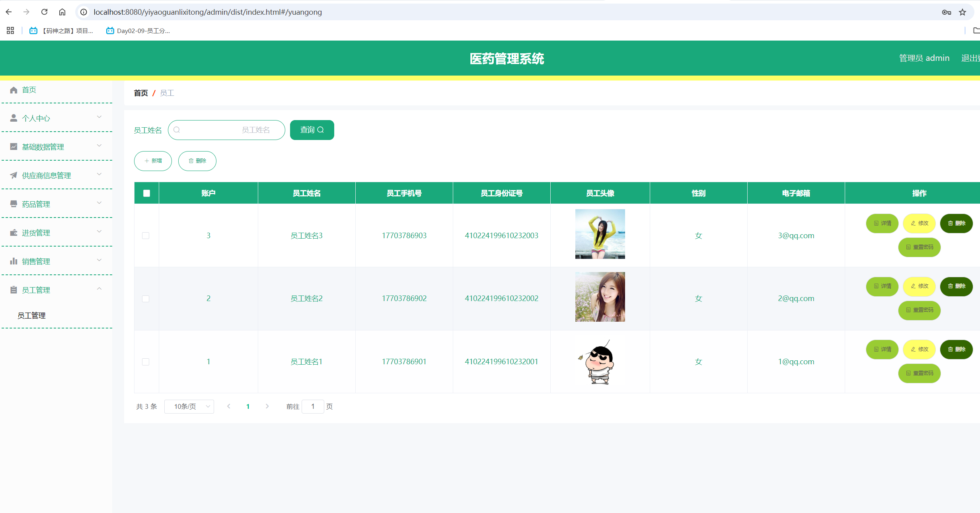Check the row checkbox for 员工姓名3
Image resolution: width=980 pixels, height=513 pixels.
[146, 235]
